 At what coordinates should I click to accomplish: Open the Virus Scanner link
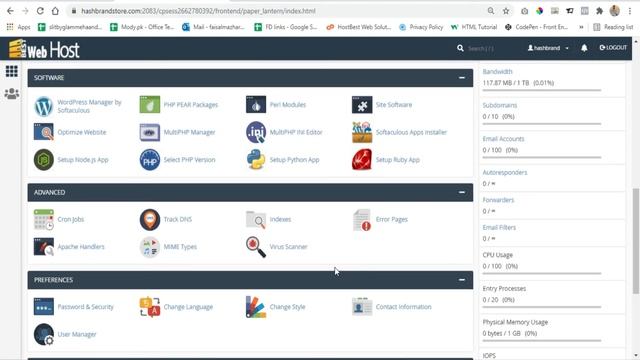coord(288,247)
